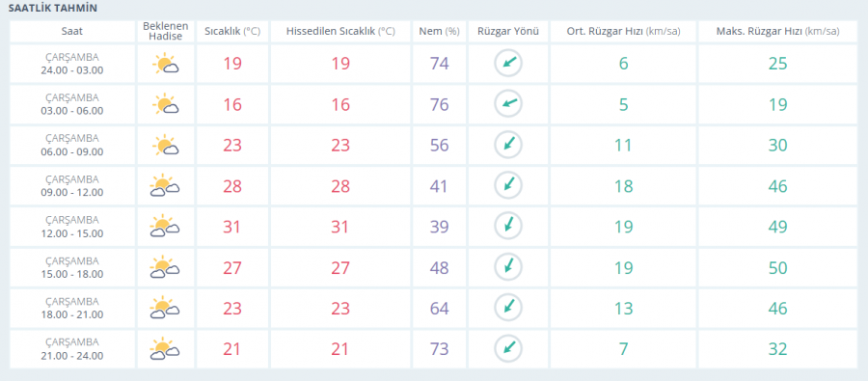This screenshot has width=868, height=381.
Task: Click the weather icon for 09.00 - 12.00
Action: point(165,186)
